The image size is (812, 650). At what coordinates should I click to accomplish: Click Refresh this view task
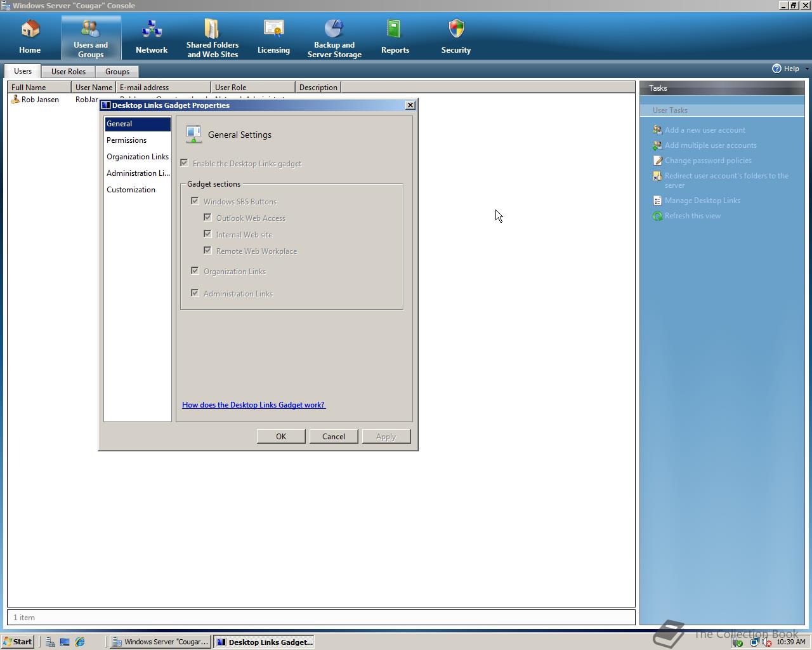[x=693, y=216]
